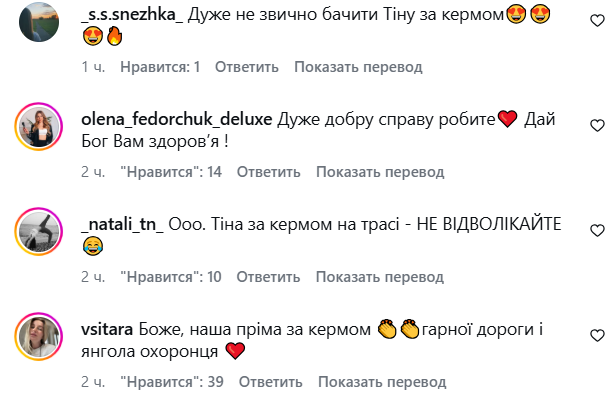View the 39 likes on vsitara's comment
This screenshot has height=402, width=613.
point(172,382)
